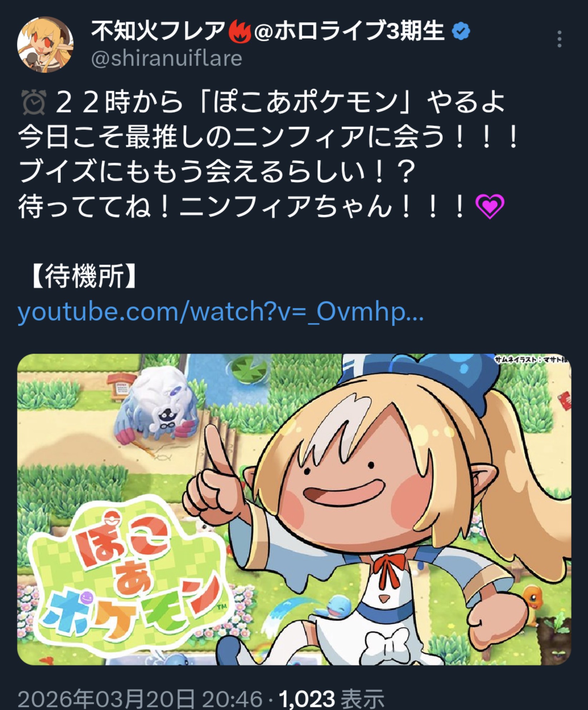Tap the alarm clock emoji in tweet

[34, 103]
